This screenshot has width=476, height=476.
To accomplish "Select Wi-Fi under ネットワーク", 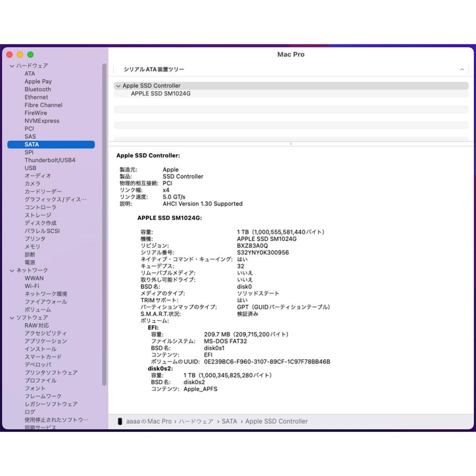I will pos(32,286).
